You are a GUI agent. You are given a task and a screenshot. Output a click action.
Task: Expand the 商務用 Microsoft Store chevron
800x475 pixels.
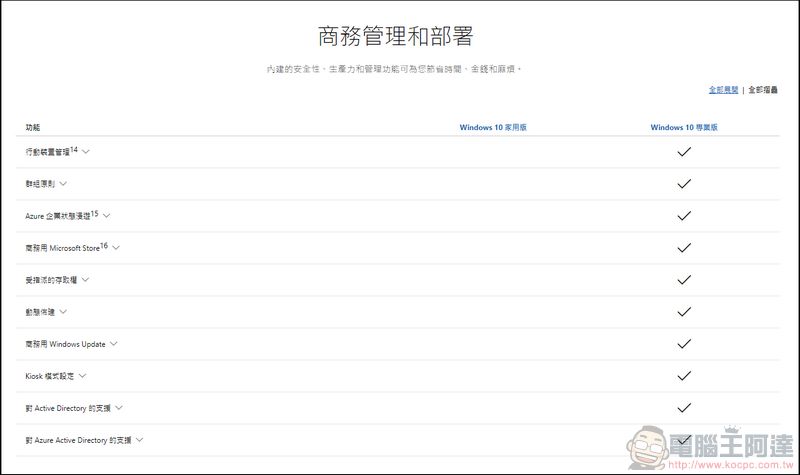click(x=116, y=248)
